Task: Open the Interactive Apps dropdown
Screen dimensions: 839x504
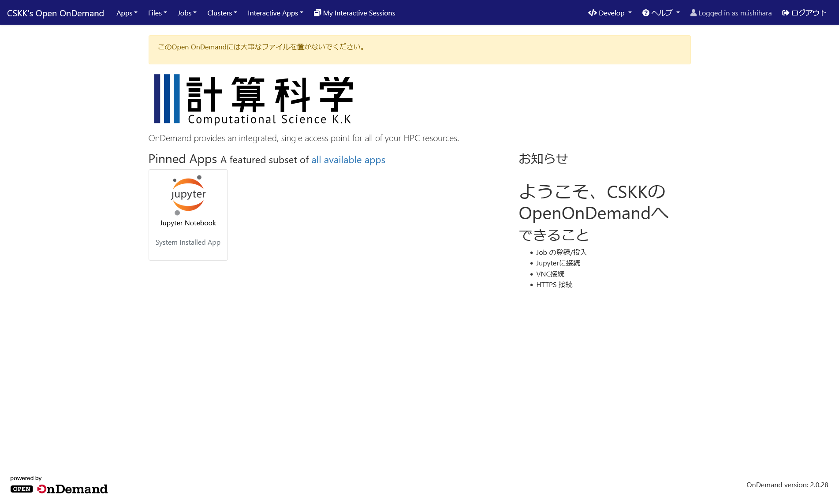Action: click(276, 13)
